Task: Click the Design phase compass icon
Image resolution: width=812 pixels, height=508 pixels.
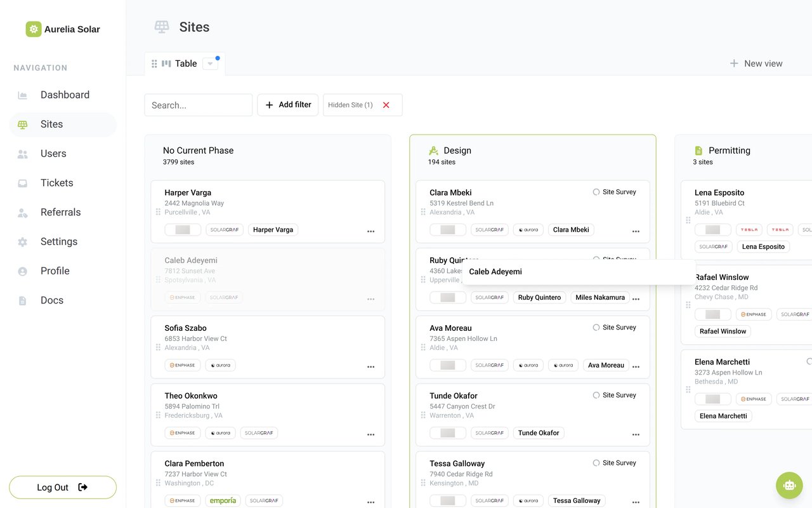Action: point(434,150)
